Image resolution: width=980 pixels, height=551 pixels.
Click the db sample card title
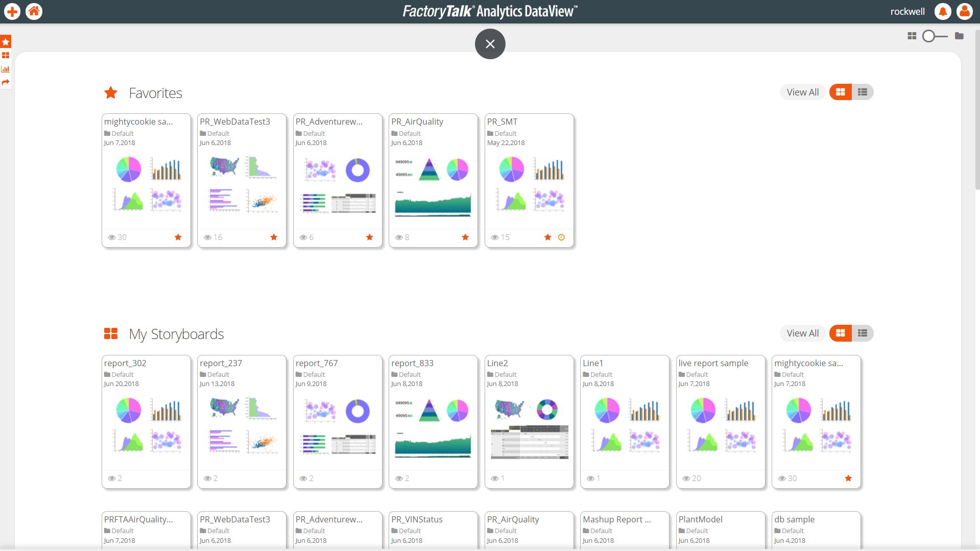click(794, 519)
